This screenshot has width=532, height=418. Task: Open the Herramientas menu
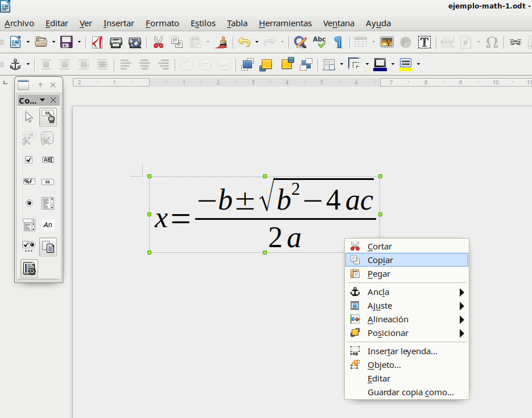(285, 23)
